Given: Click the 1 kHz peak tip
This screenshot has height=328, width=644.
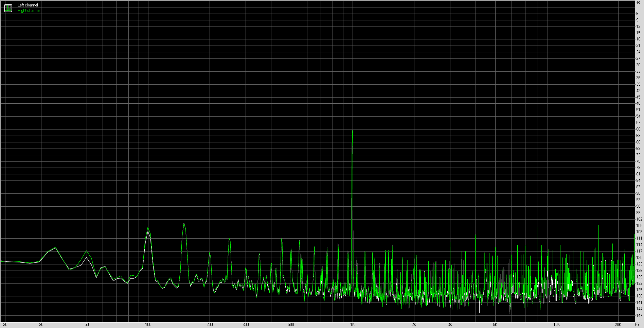Looking at the screenshot, I should click(353, 130).
